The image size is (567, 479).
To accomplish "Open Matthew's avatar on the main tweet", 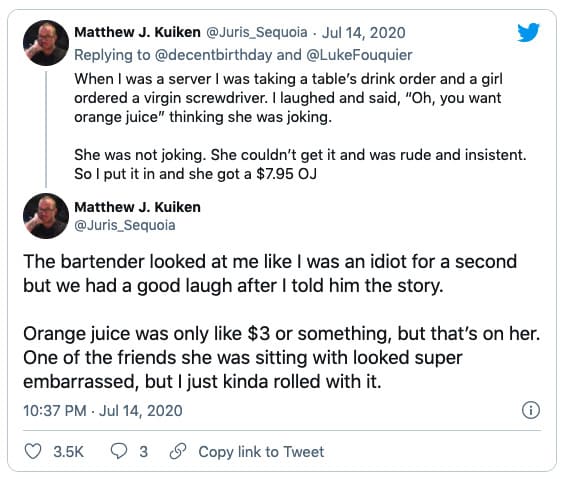I will pyautogui.click(x=46, y=216).
